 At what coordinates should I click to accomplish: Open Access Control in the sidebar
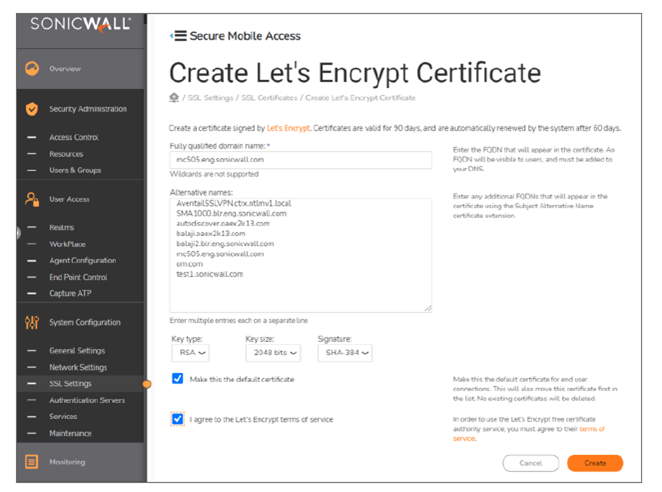tap(74, 137)
